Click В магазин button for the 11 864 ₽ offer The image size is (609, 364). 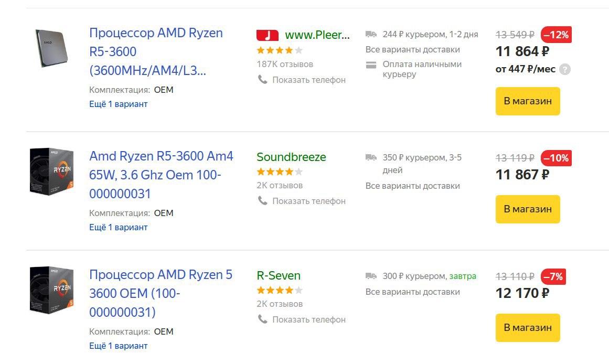pos(528,101)
